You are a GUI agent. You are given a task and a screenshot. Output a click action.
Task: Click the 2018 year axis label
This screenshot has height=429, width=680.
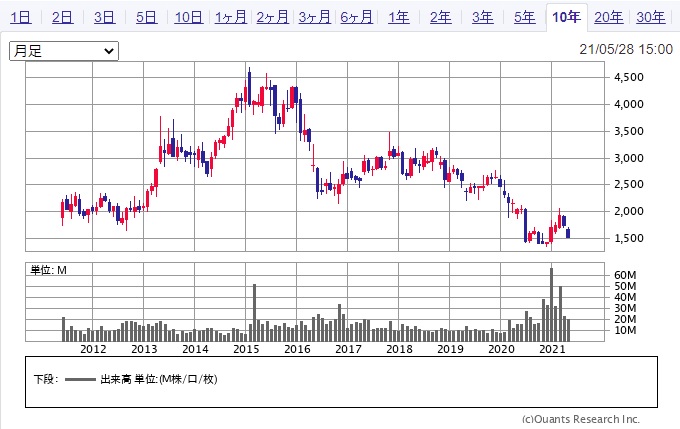[x=399, y=349]
